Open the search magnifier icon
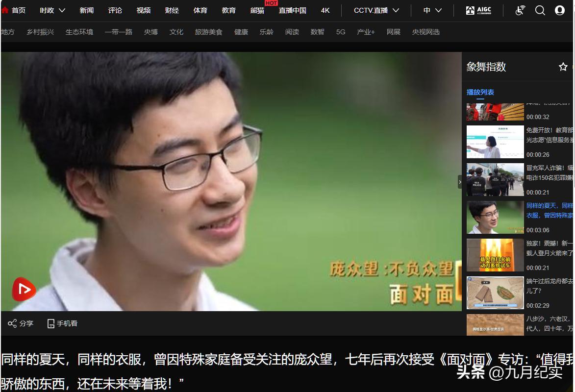The height and width of the screenshot is (392, 575). 540,10
